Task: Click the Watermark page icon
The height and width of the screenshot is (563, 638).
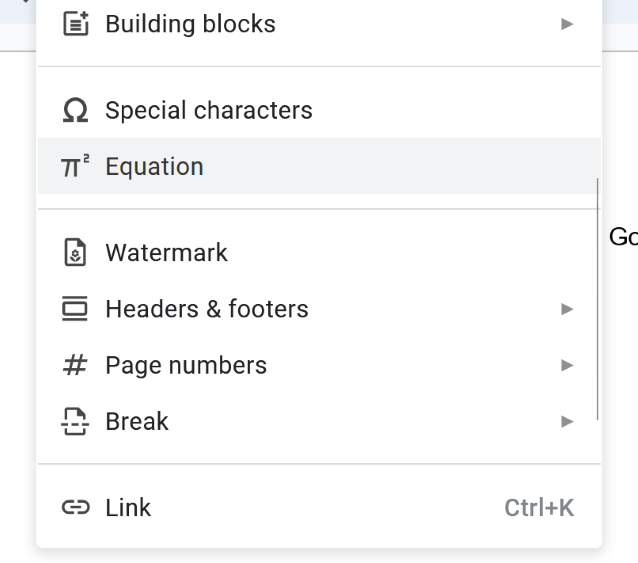Action: (75, 253)
